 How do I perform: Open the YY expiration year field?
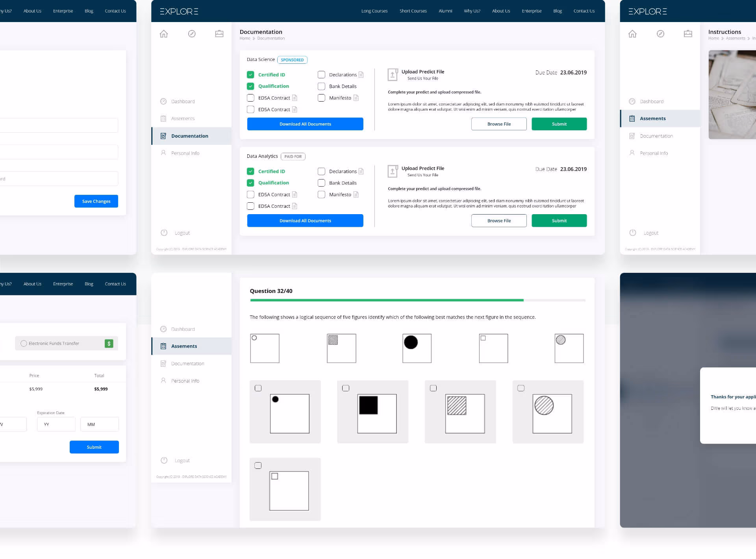tap(56, 424)
